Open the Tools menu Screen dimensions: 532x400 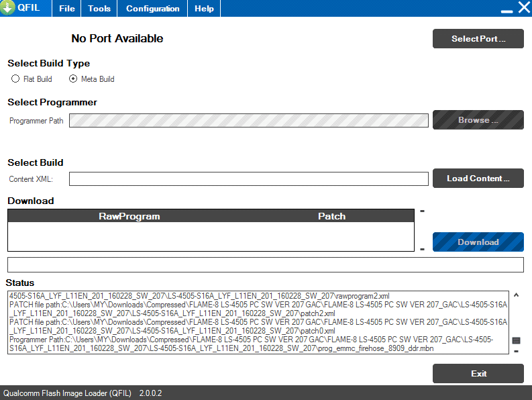[x=99, y=9]
